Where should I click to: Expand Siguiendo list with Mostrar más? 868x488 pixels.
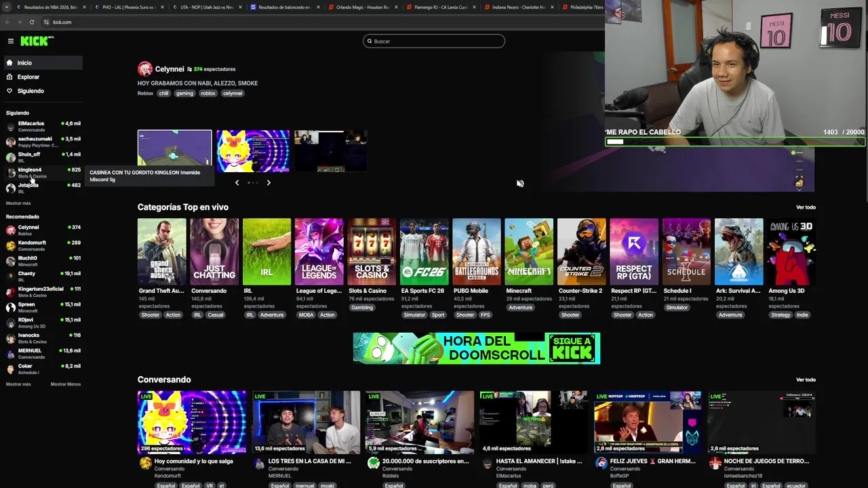click(18, 203)
